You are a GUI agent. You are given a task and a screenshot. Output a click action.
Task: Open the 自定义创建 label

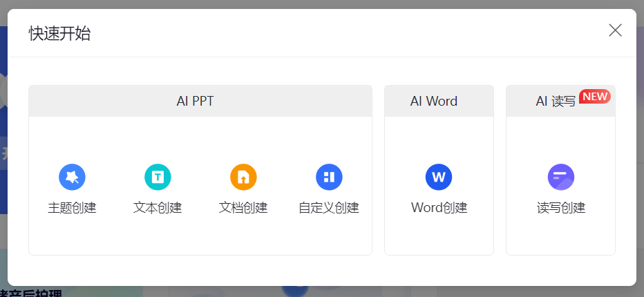329,208
